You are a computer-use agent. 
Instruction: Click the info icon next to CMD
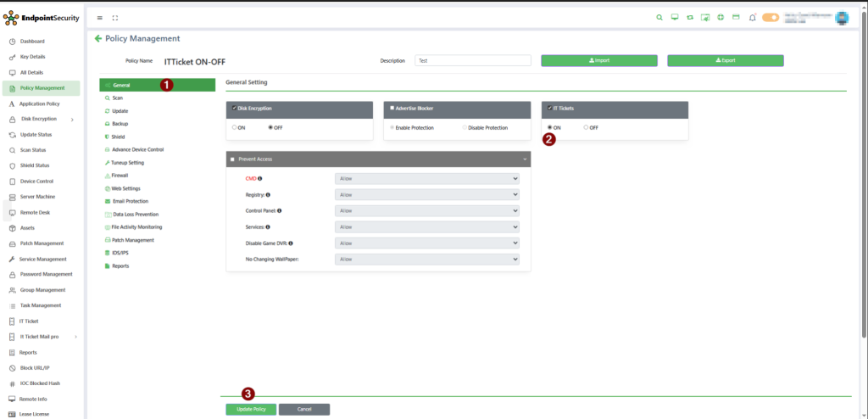[260, 178]
